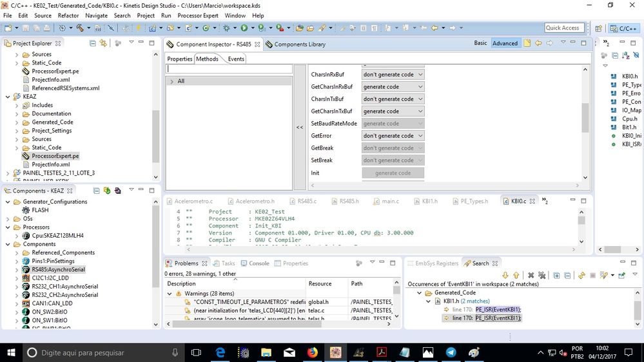Collapse all in Project Explorer
644x362 pixels.
pyautogui.click(x=93, y=43)
